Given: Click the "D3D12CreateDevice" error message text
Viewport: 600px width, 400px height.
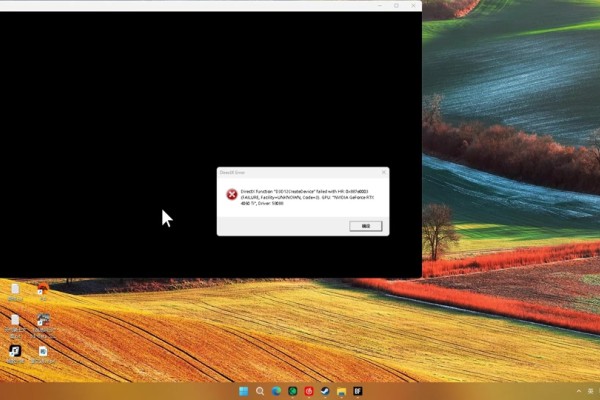Looking at the screenshot, I should 307,197.
